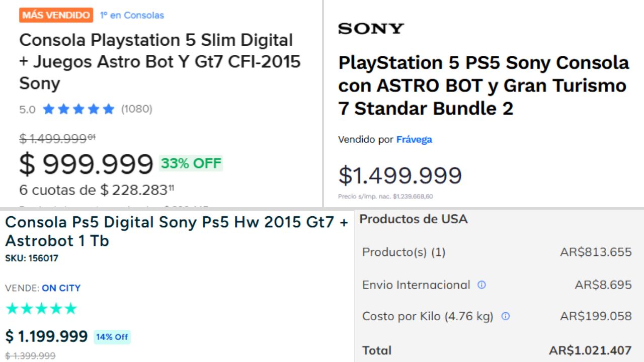Click the 14% Off discount badge
Screen dimensions: 644x362
coord(112,337)
